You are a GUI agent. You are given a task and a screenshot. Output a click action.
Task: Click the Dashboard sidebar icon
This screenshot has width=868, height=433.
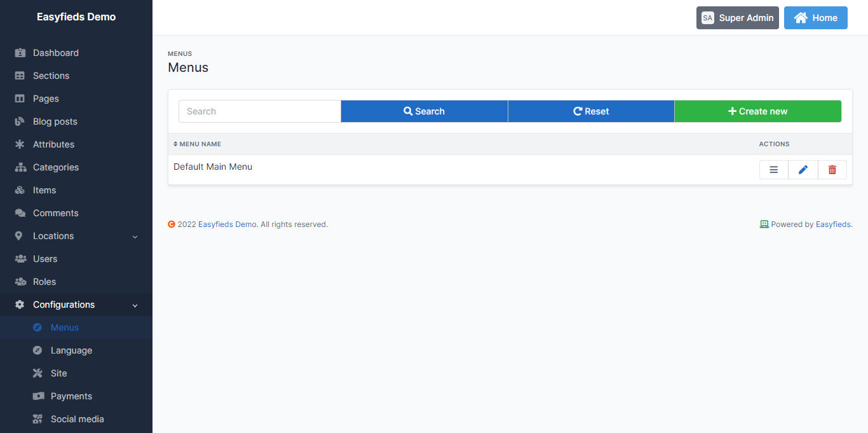tap(20, 53)
